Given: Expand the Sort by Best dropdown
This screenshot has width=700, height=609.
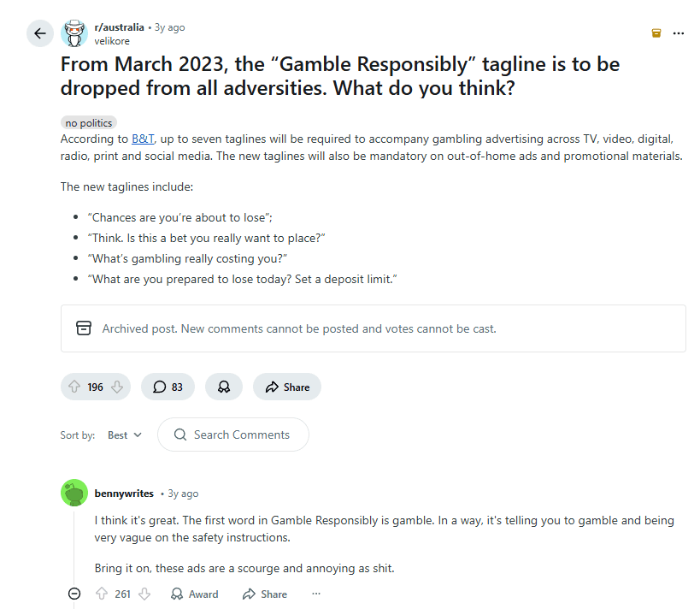Looking at the screenshot, I should [x=125, y=435].
